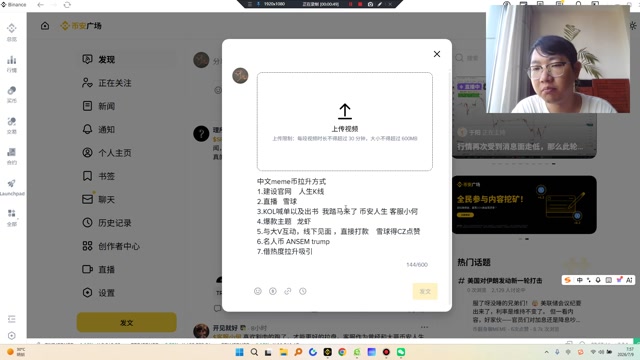Click the large yellow 发文 sidebar button
This screenshot has width=640, height=360.
(x=127, y=322)
